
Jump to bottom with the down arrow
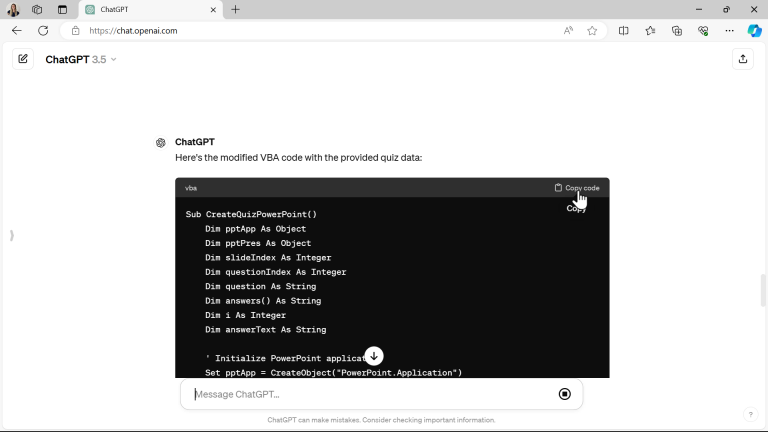point(374,356)
